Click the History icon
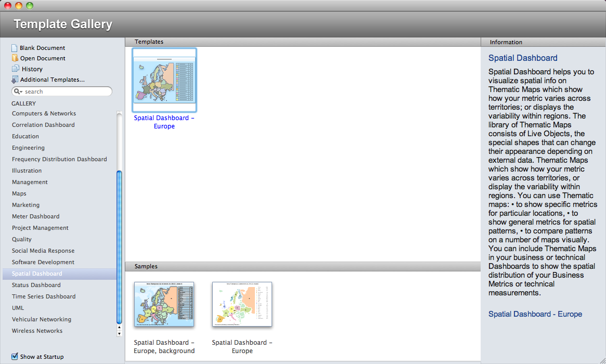Viewport: 606px width, 364px height. [x=16, y=69]
